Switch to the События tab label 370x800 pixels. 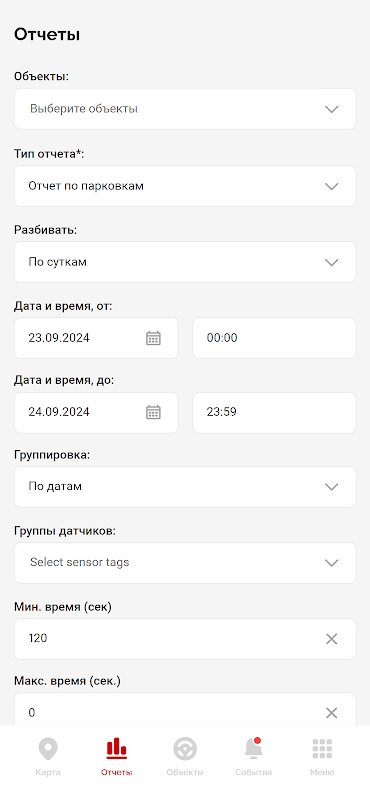click(254, 772)
